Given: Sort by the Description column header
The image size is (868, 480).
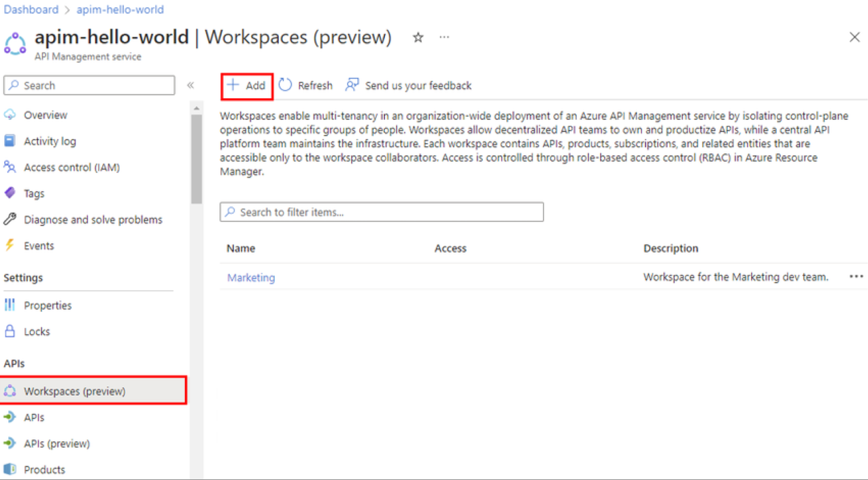Looking at the screenshot, I should pos(671,249).
